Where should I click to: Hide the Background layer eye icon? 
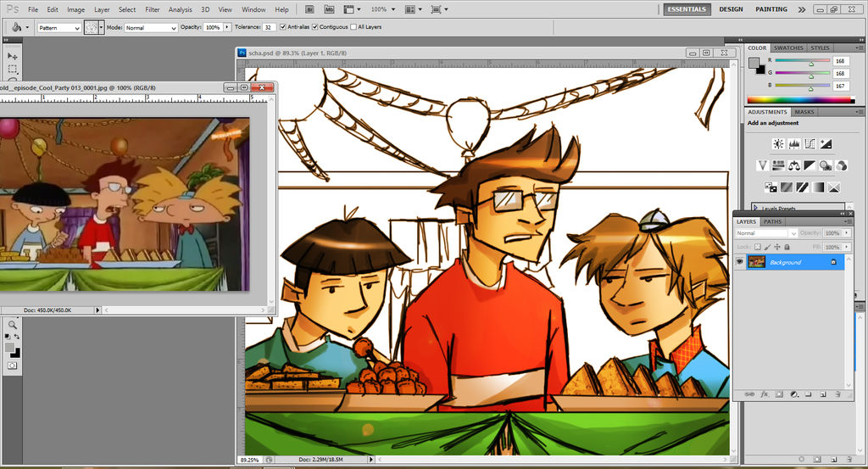pyautogui.click(x=739, y=262)
